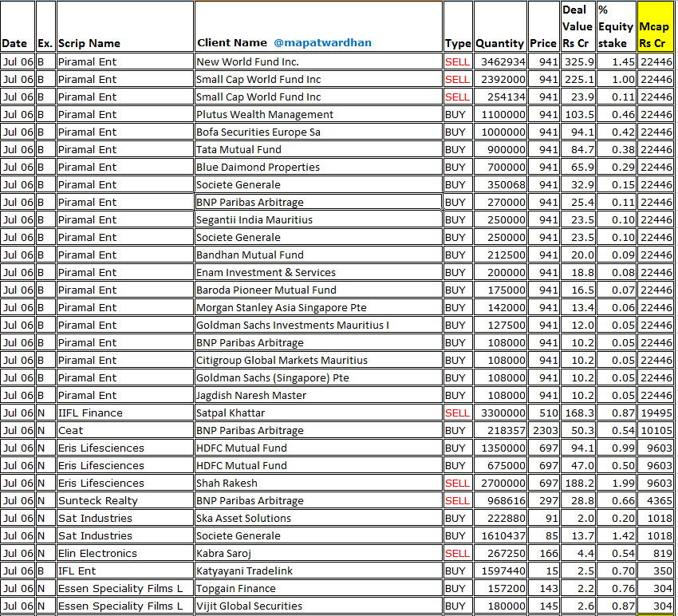The height and width of the screenshot is (616, 678).
Task: Click the Enam Investment & Services cell
Action: (319, 273)
